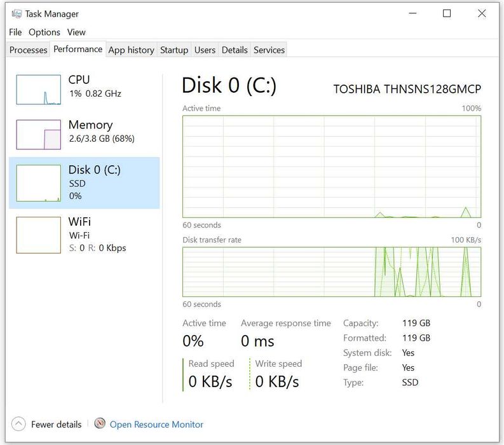504x445 pixels.
Task: Switch to the Details tab
Action: pyautogui.click(x=235, y=50)
